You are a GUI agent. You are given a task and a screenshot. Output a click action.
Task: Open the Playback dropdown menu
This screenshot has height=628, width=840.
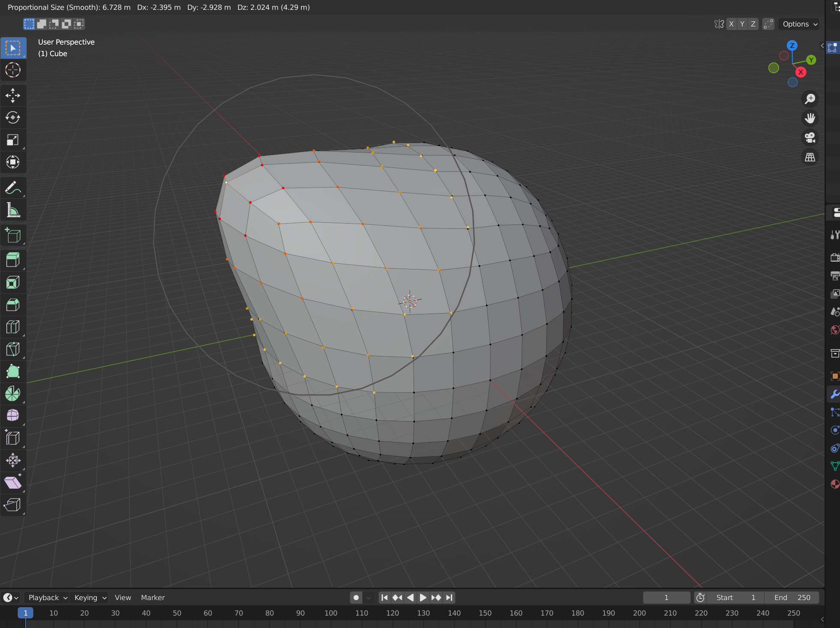(x=47, y=598)
